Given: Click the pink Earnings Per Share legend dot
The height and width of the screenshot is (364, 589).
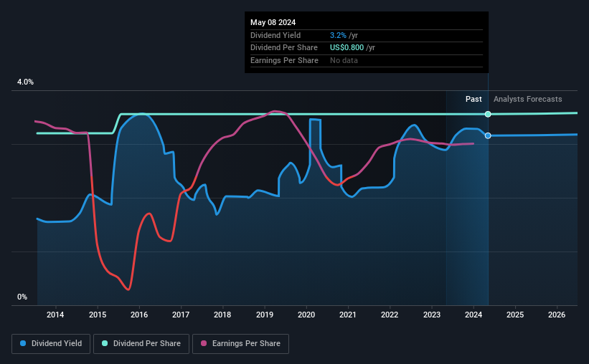Looking at the screenshot, I should (x=204, y=343).
